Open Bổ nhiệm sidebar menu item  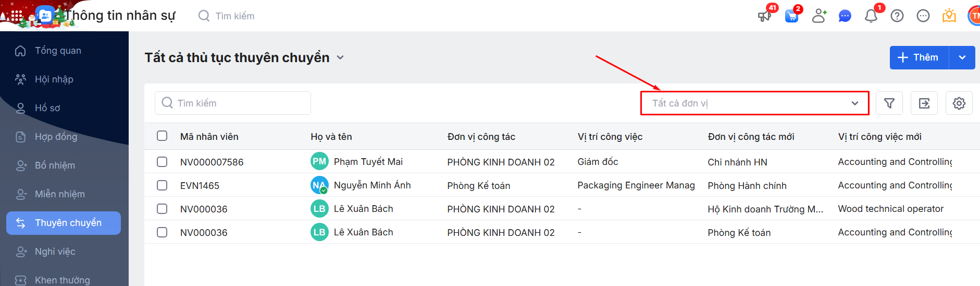coord(55,165)
